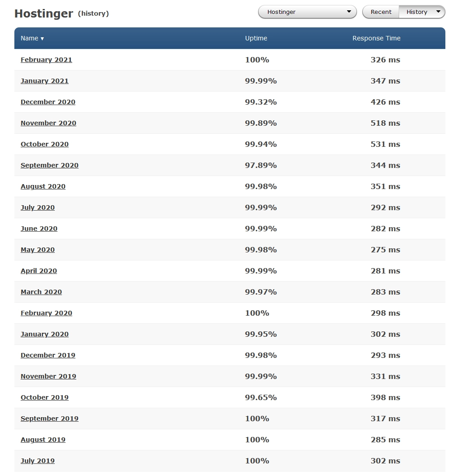Image resolution: width=453 pixels, height=476 pixels.
Task: Open the March 2020 report
Action: tap(41, 292)
